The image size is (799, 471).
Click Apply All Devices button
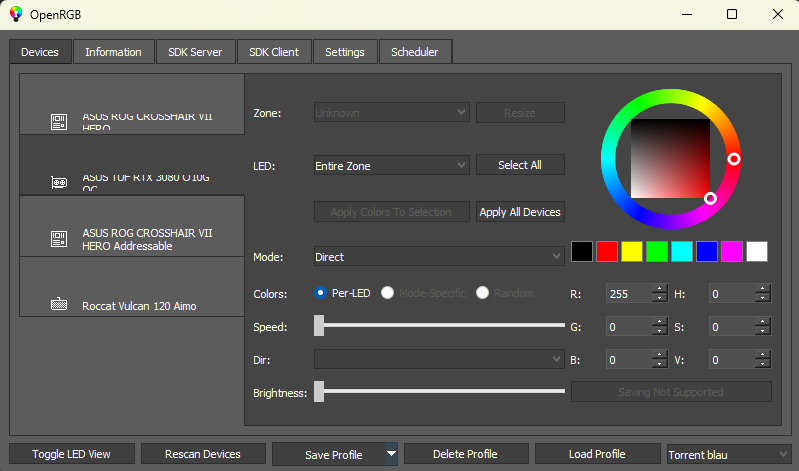(520, 212)
